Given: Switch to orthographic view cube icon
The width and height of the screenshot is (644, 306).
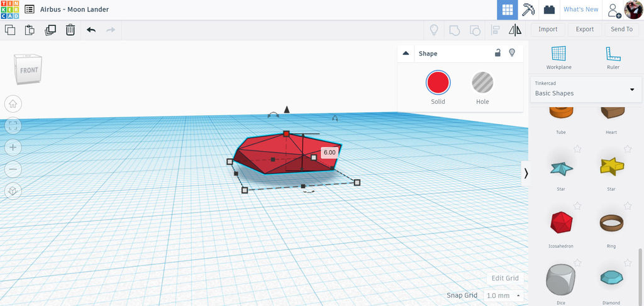Looking at the screenshot, I should click(x=13, y=191).
